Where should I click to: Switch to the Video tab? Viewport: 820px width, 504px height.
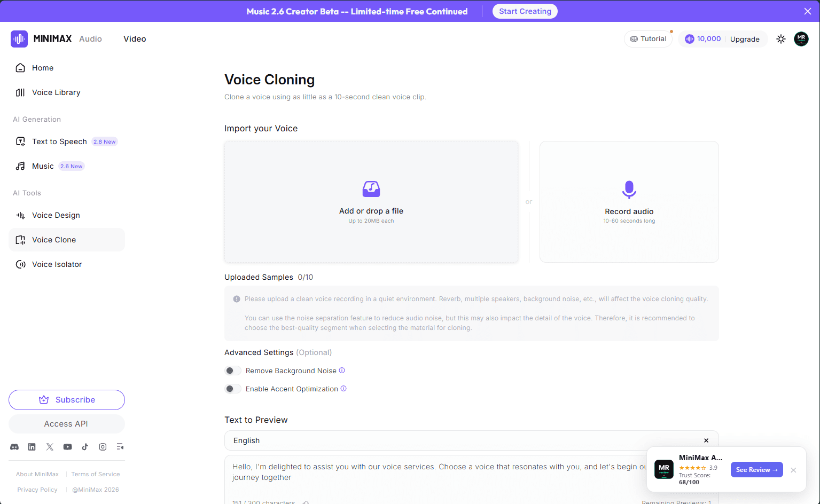point(135,39)
